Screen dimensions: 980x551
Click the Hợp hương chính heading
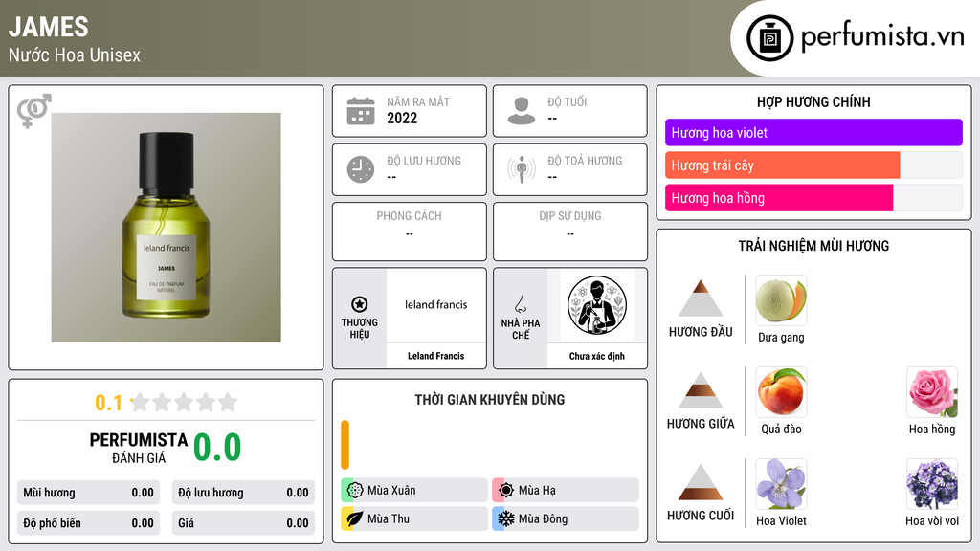[813, 101]
